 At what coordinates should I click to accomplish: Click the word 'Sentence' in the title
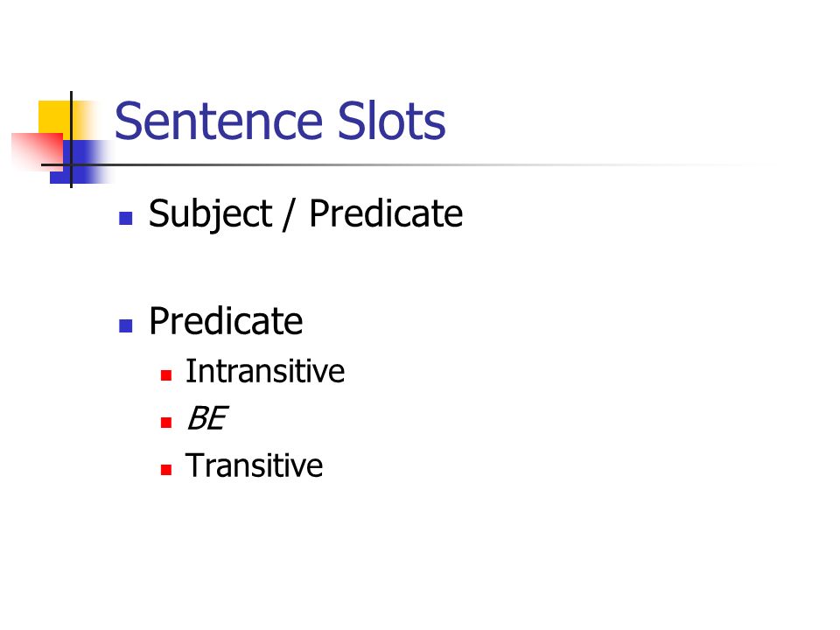click(x=218, y=122)
